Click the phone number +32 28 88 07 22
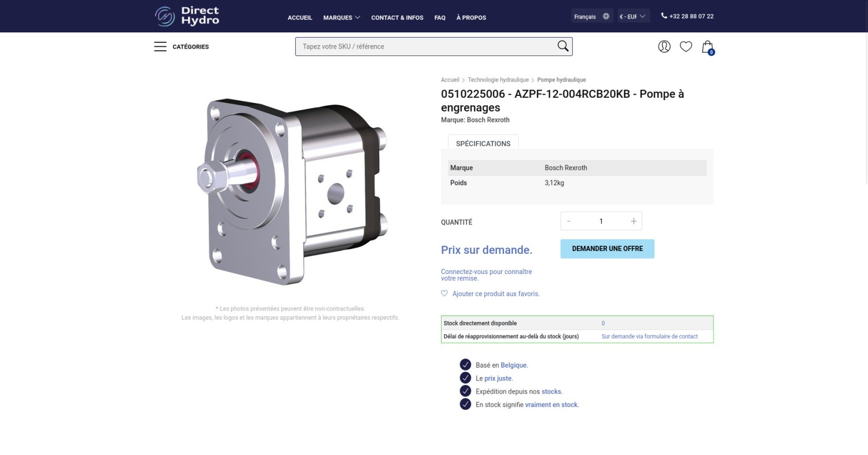 coord(692,17)
